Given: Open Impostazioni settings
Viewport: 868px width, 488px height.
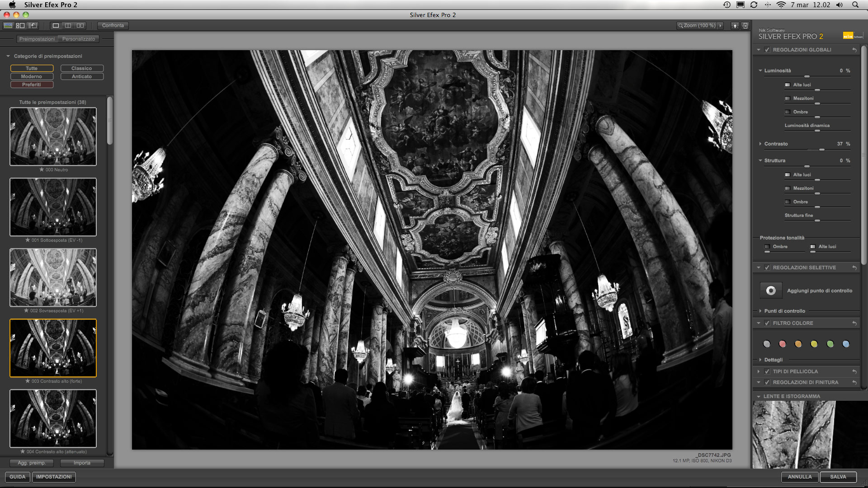Looking at the screenshot, I should 54,477.
